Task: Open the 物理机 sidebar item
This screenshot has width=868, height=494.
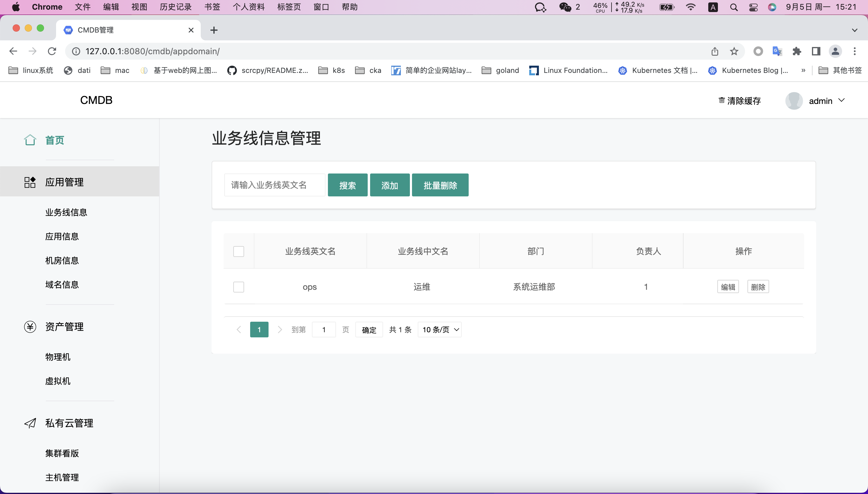Action: pos(58,357)
